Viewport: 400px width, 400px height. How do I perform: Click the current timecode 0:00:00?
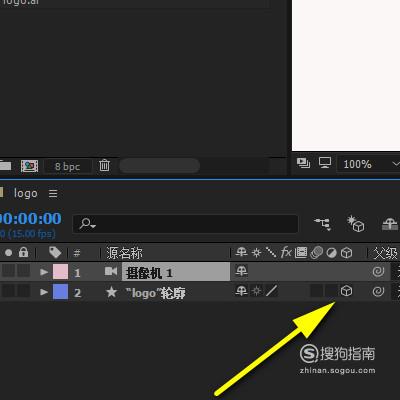(31, 219)
